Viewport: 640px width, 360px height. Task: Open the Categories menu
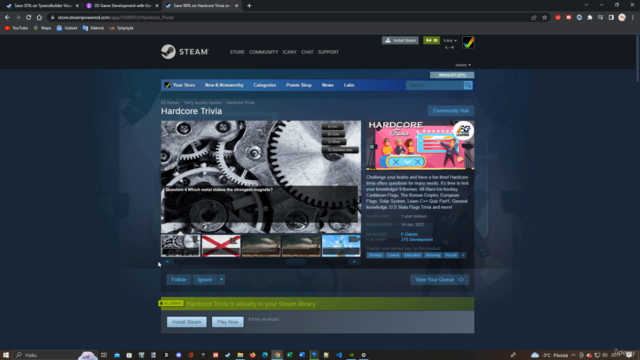264,85
